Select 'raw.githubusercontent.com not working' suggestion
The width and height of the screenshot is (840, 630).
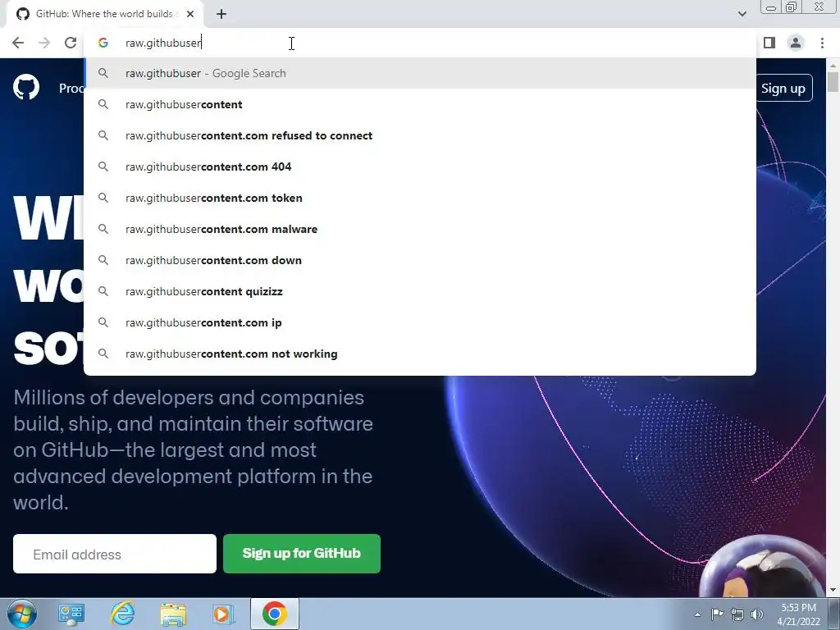[x=420, y=354]
